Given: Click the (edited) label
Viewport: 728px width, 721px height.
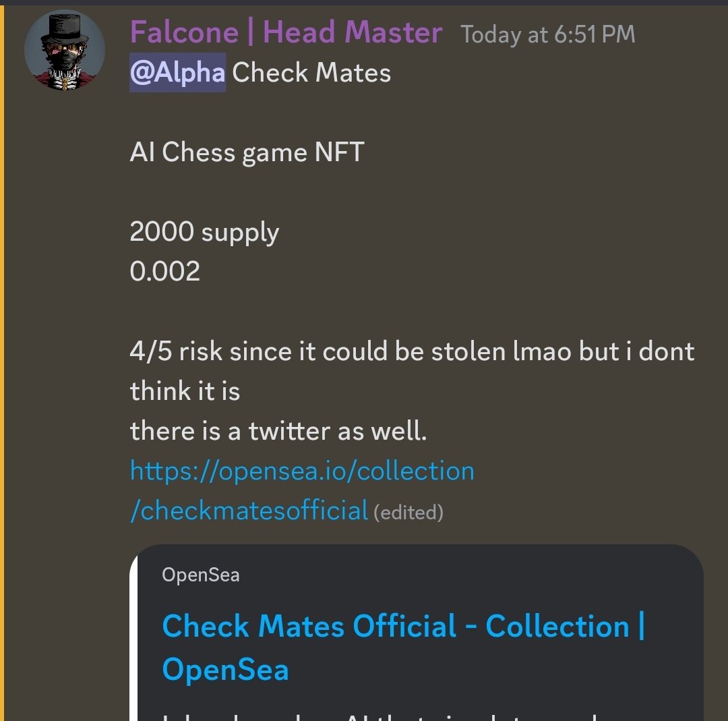Looking at the screenshot, I should (x=408, y=513).
